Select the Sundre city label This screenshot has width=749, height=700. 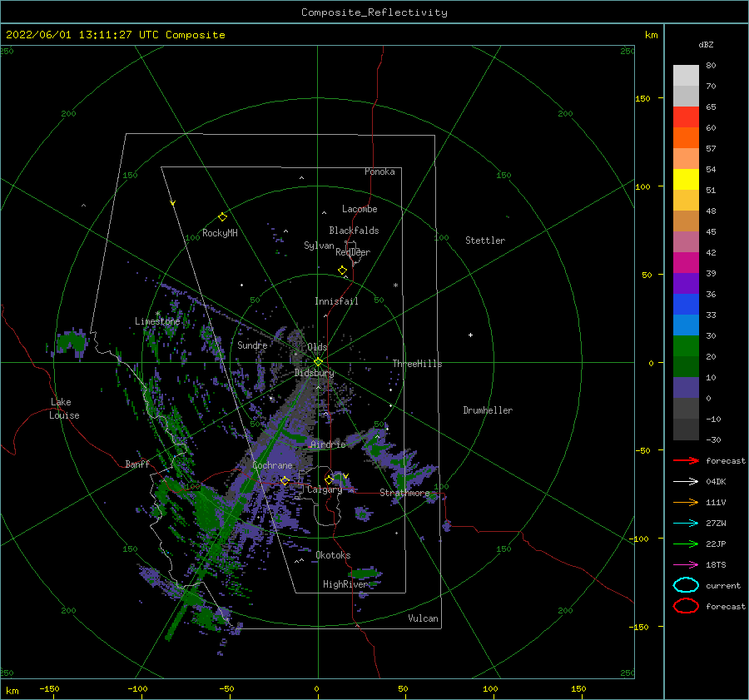(252, 345)
